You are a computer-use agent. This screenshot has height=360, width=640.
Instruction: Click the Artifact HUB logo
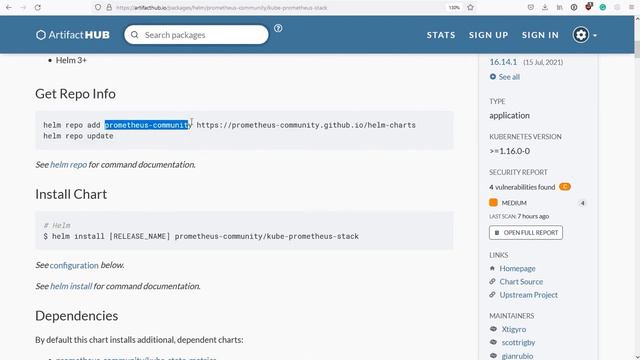(x=73, y=35)
